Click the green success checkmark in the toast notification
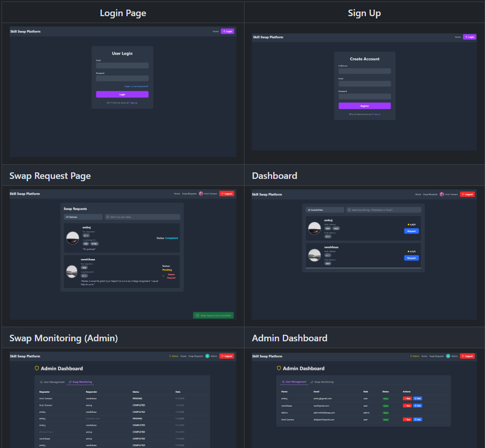The width and height of the screenshot is (485, 448). point(198,316)
